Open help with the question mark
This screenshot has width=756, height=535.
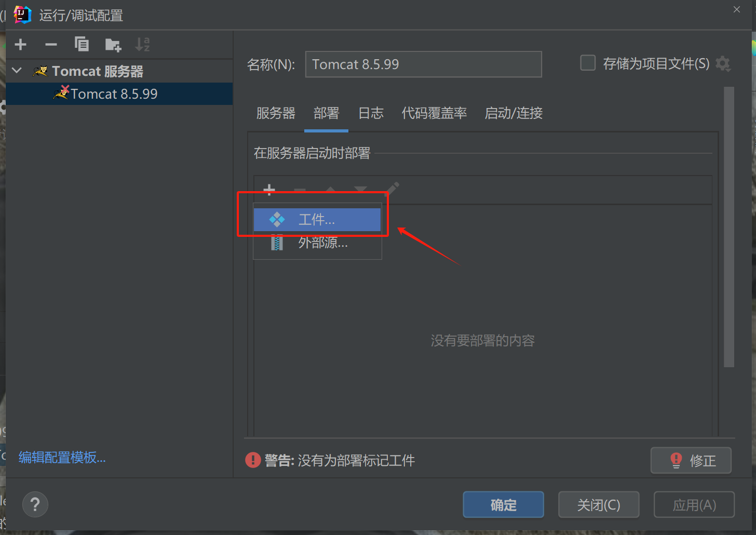tap(35, 504)
